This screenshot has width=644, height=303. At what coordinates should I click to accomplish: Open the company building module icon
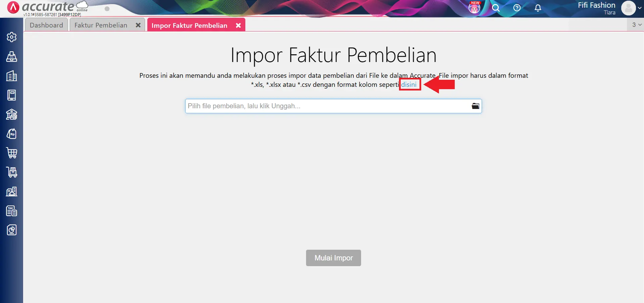[12, 76]
